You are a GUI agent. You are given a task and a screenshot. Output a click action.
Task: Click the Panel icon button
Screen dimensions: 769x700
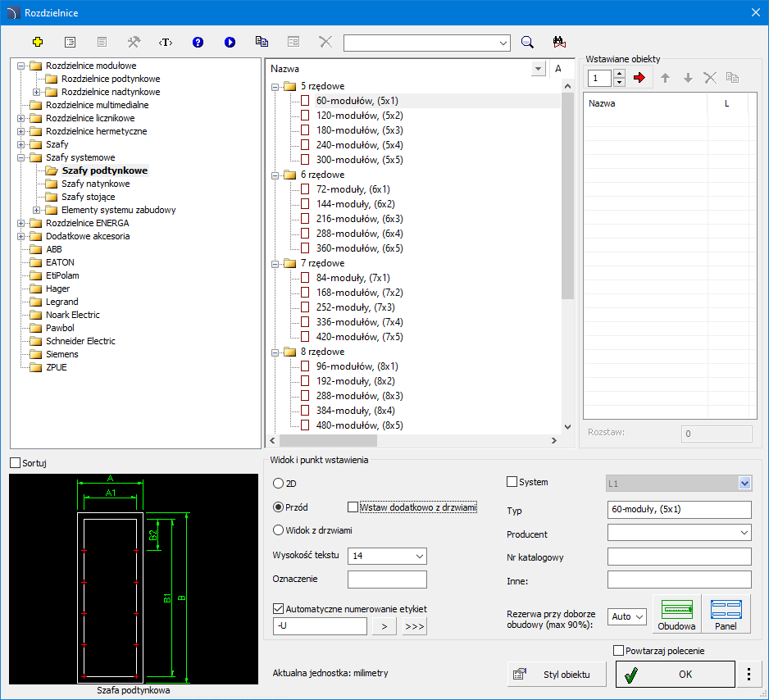(x=726, y=615)
